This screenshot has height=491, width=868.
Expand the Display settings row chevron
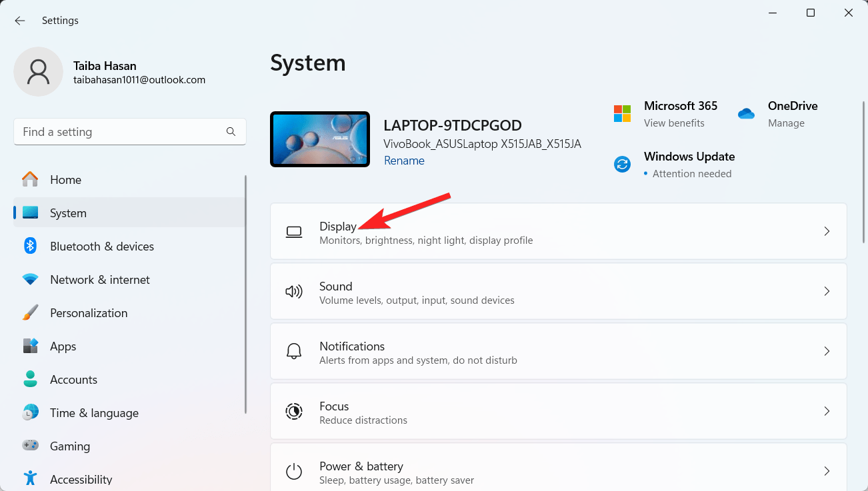click(827, 231)
